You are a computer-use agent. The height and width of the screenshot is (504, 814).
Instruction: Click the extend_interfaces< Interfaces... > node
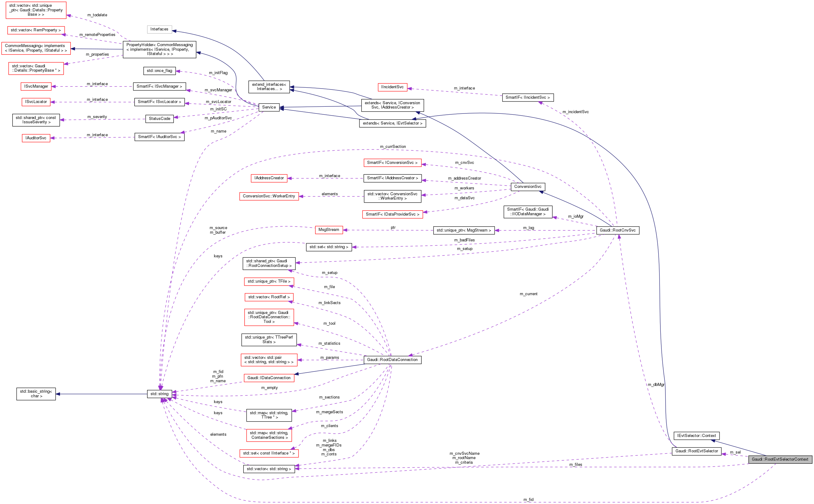coord(269,87)
